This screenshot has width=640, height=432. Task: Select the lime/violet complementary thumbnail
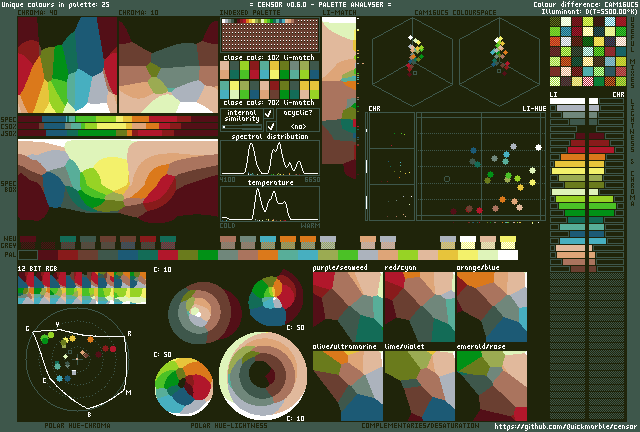click(420, 386)
